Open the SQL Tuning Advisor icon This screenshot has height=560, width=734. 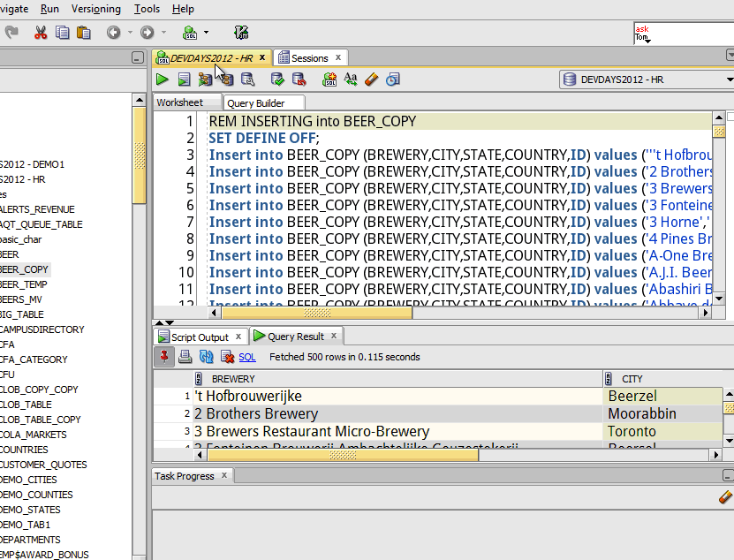pos(247,79)
